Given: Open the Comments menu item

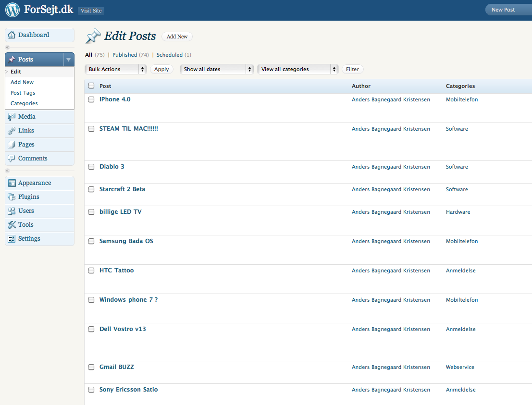Looking at the screenshot, I should [x=40, y=159].
